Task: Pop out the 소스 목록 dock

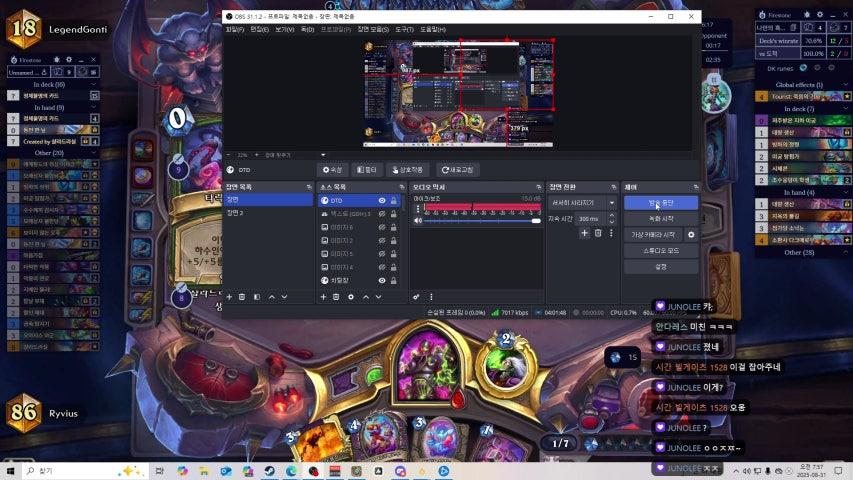Action: [402, 187]
